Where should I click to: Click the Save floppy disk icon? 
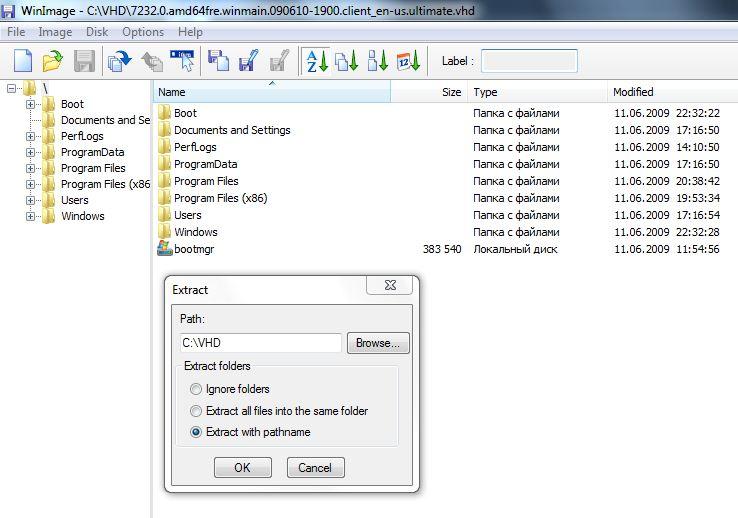point(84,61)
